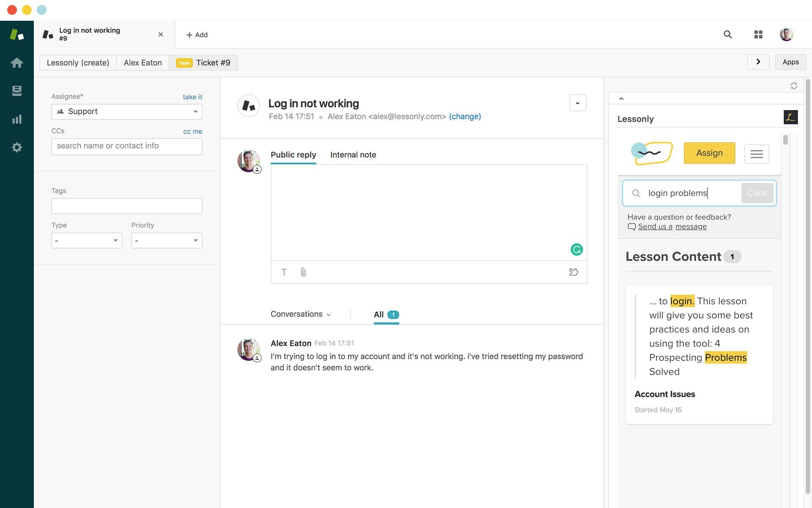Open the Type dropdown
Image resolution: width=812 pixels, height=508 pixels.
pyautogui.click(x=87, y=240)
